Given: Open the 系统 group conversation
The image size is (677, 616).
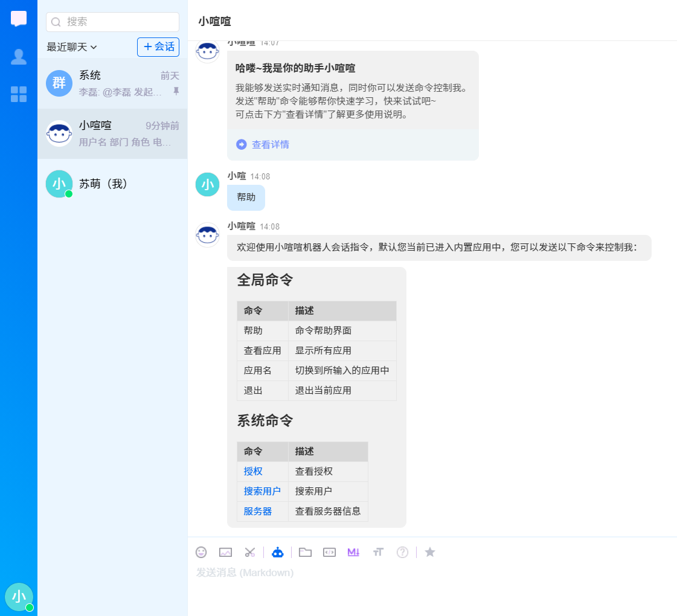Looking at the screenshot, I should pos(112,83).
